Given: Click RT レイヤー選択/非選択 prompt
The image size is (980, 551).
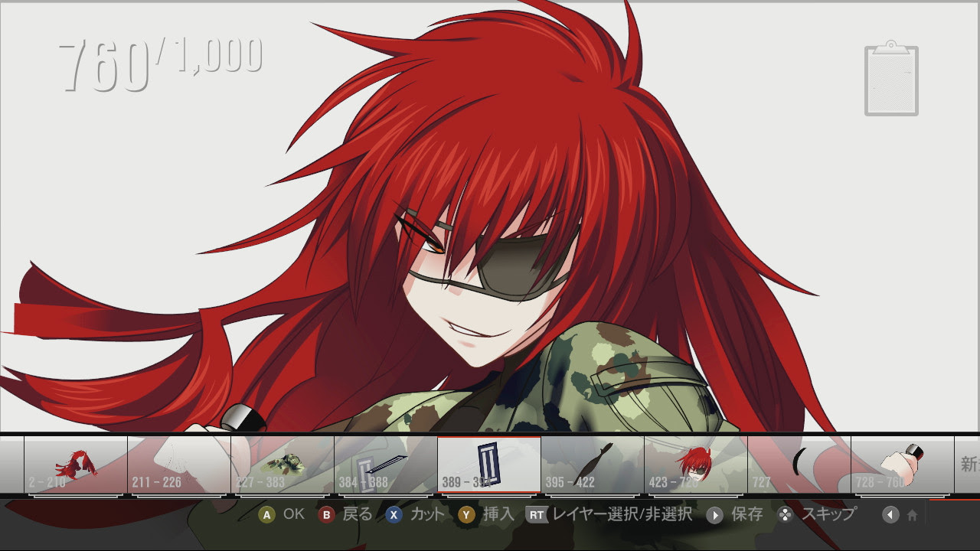Looking at the screenshot, I should tap(609, 515).
